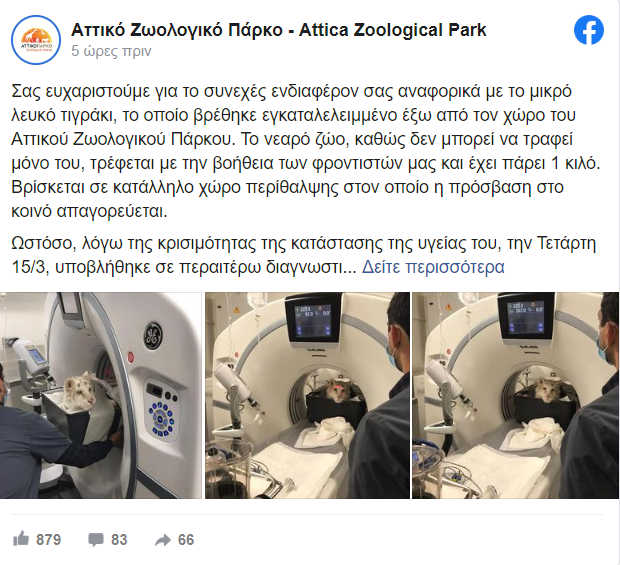620x565 pixels.
Task: Click the Facebook logo icon
Action: [x=589, y=30]
